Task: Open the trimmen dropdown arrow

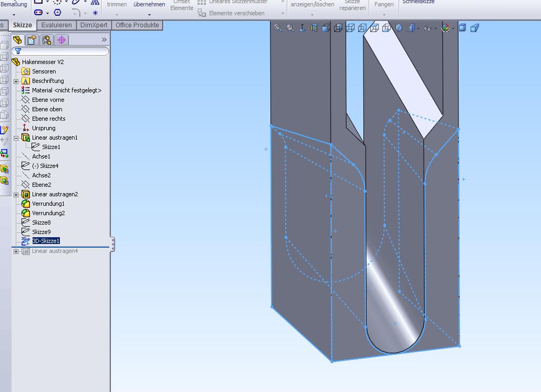Action: (x=117, y=15)
